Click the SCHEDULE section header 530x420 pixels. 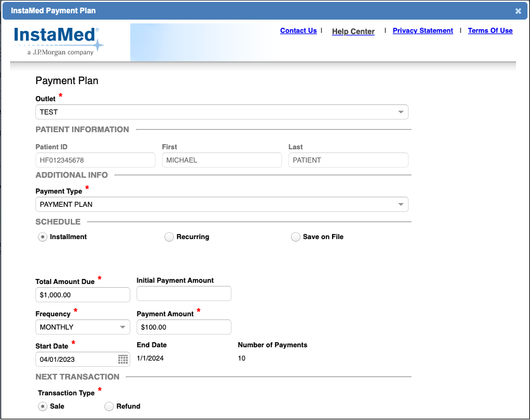[x=58, y=222]
